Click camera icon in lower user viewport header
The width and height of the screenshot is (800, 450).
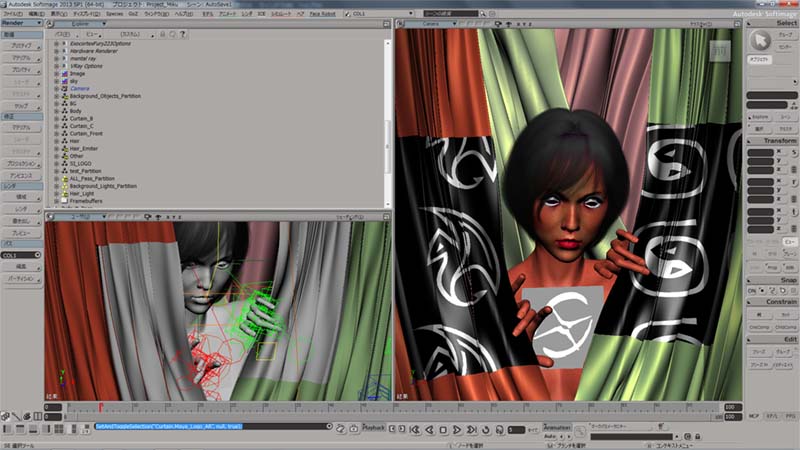coord(147,217)
